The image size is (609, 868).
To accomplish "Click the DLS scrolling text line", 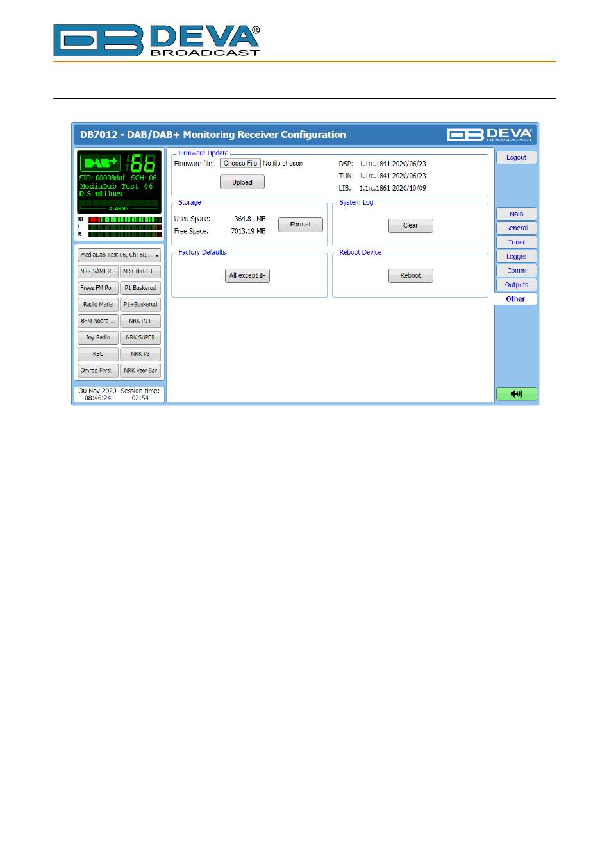I will click(x=101, y=194).
